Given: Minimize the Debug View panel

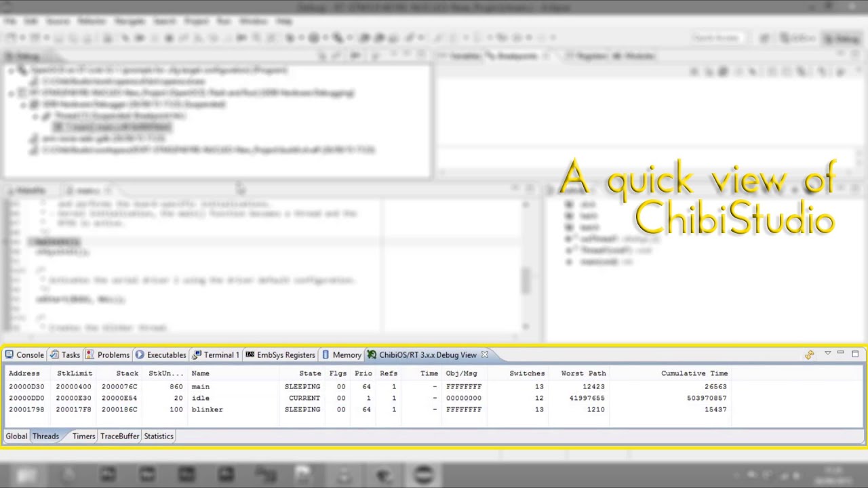Looking at the screenshot, I should click(x=840, y=354).
